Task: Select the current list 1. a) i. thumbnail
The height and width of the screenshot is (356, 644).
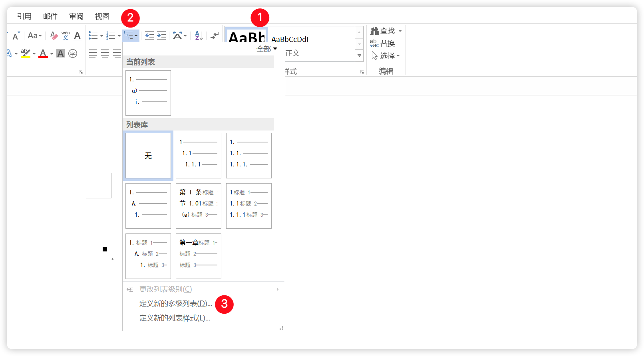Action: (148, 93)
